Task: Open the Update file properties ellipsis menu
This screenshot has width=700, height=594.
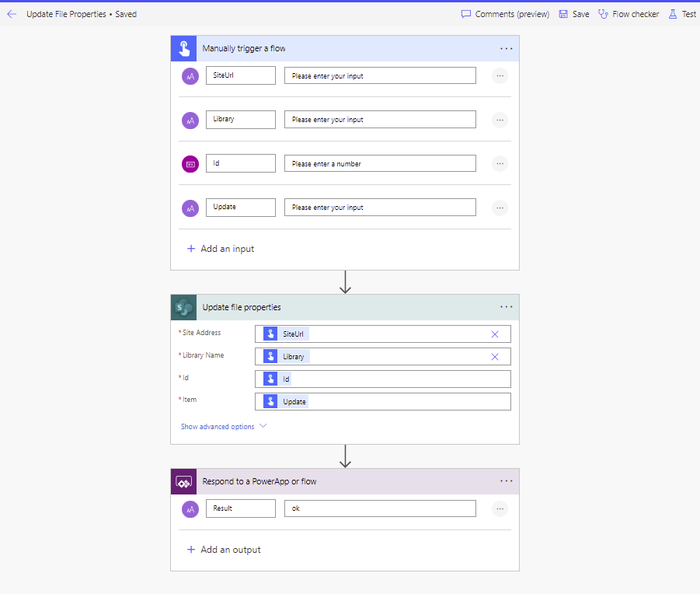Action: tap(507, 307)
